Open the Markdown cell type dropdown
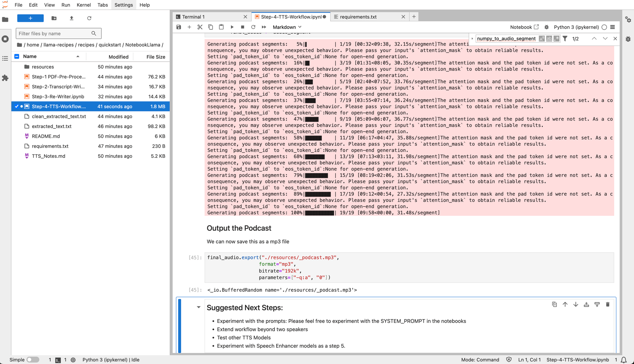Screen dimensions: 634x364 [x=287, y=27]
